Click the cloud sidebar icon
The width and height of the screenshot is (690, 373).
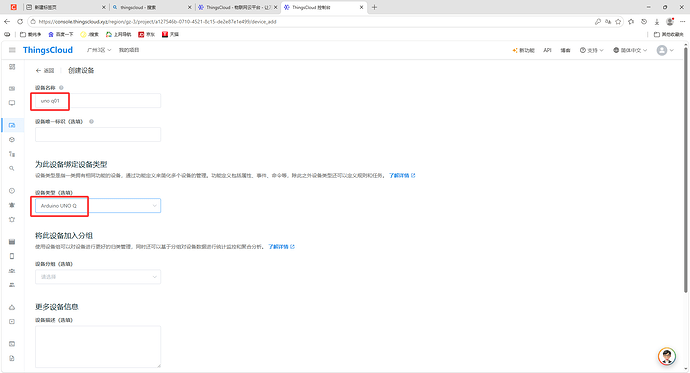click(12, 307)
